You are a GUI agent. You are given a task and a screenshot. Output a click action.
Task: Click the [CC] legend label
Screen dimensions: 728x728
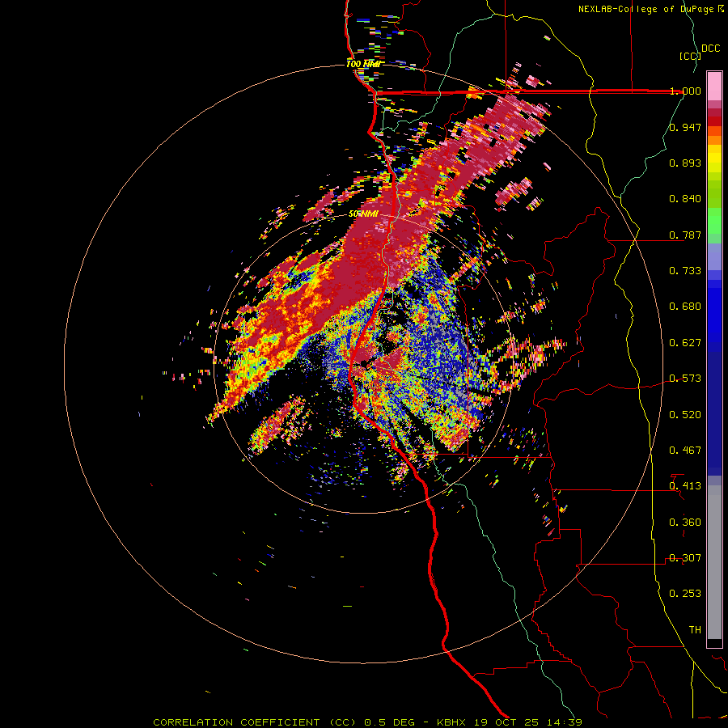click(x=690, y=56)
